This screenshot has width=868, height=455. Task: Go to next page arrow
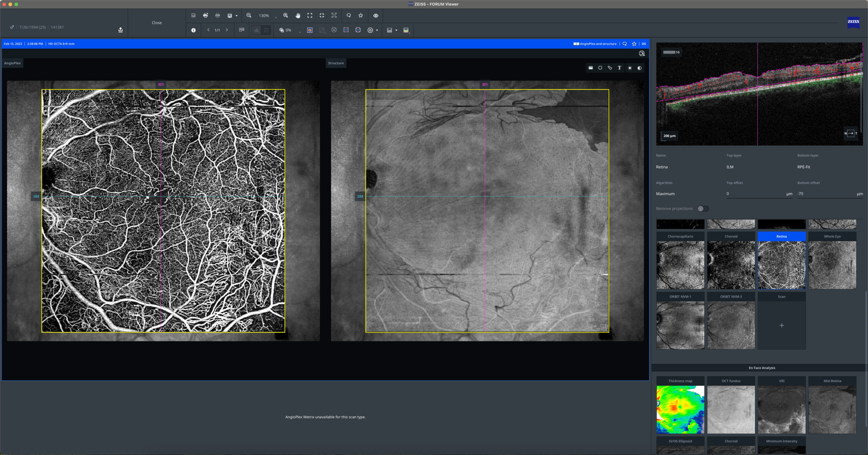click(227, 30)
